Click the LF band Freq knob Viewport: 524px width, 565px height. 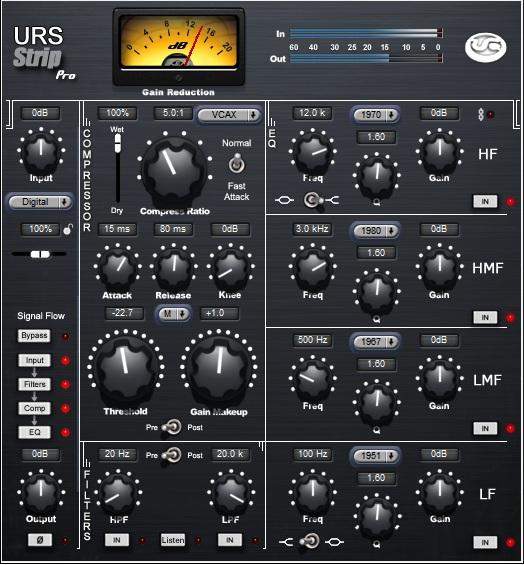[312, 494]
